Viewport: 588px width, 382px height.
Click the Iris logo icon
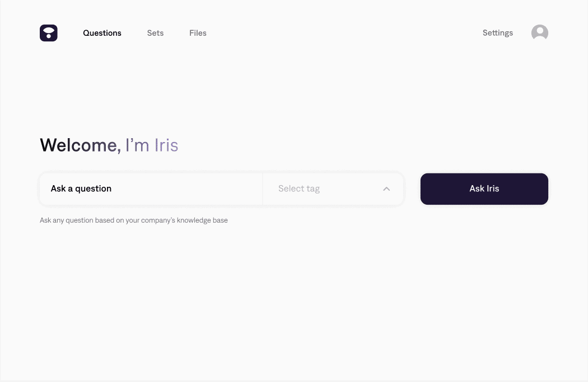tap(48, 33)
